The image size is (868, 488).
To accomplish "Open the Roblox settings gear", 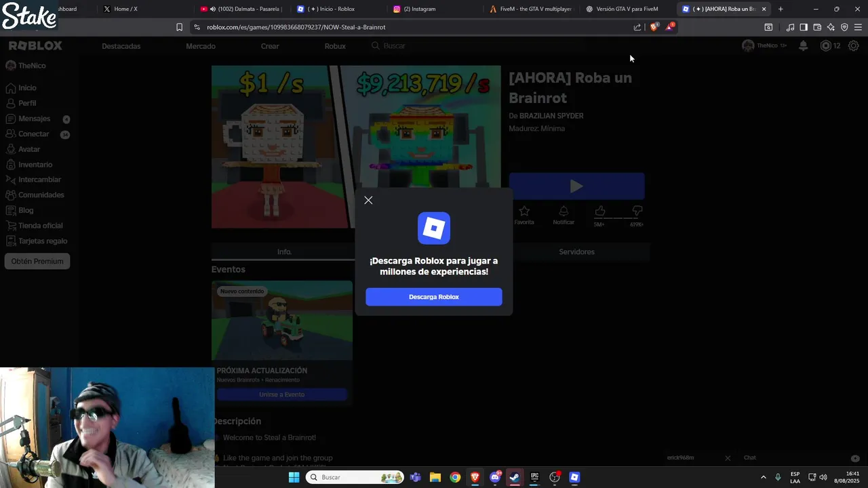I will pos(854,45).
